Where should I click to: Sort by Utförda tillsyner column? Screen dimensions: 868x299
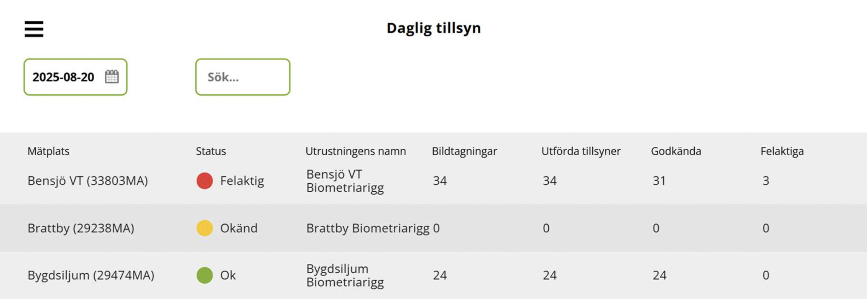tap(581, 151)
